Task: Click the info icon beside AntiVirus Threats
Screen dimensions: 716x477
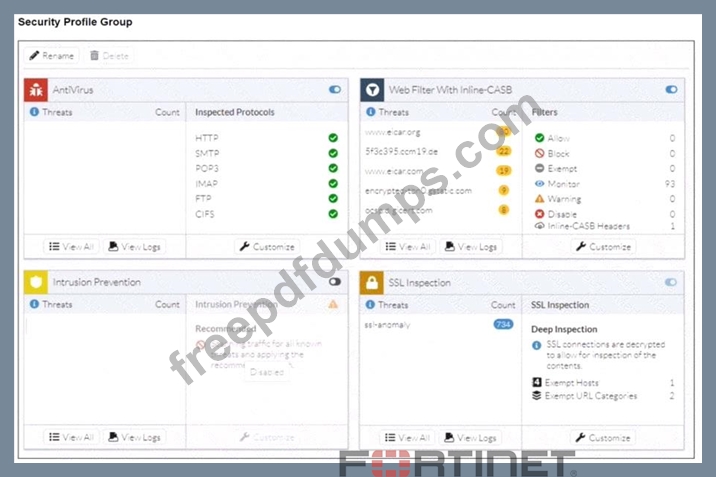Action: 34,113
